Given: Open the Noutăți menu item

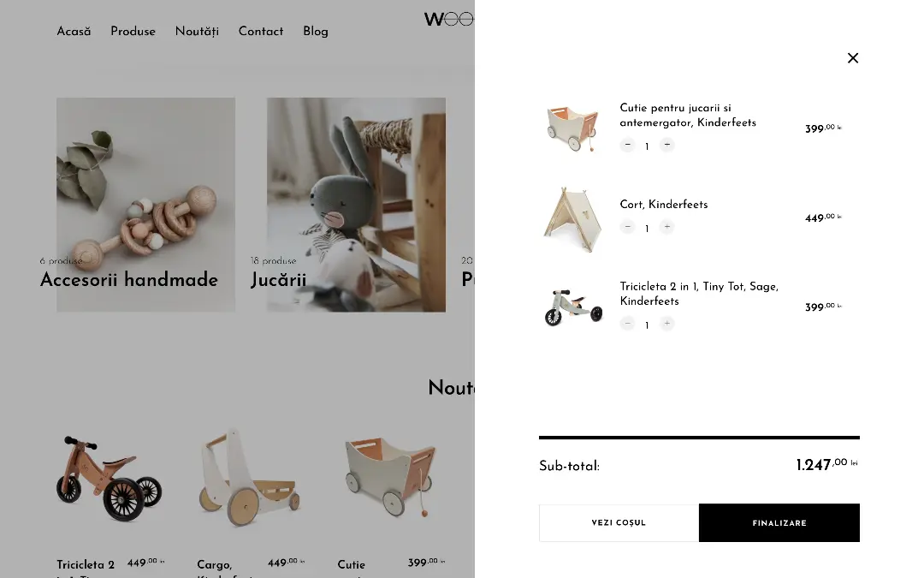Looking at the screenshot, I should 197,32.
